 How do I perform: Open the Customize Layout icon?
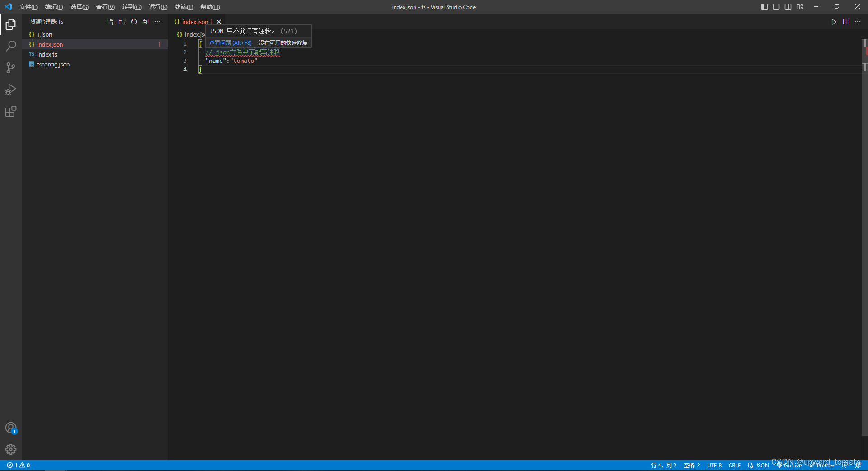[x=800, y=7]
